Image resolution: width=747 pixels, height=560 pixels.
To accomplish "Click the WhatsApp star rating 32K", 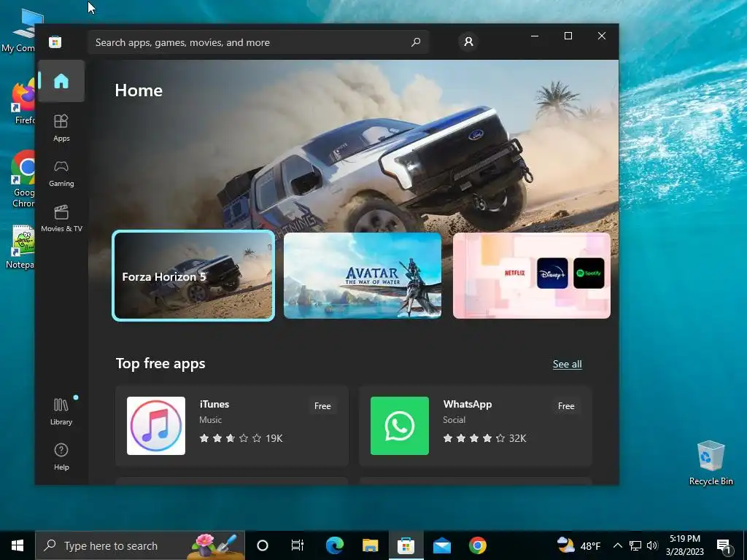I will tap(484, 438).
